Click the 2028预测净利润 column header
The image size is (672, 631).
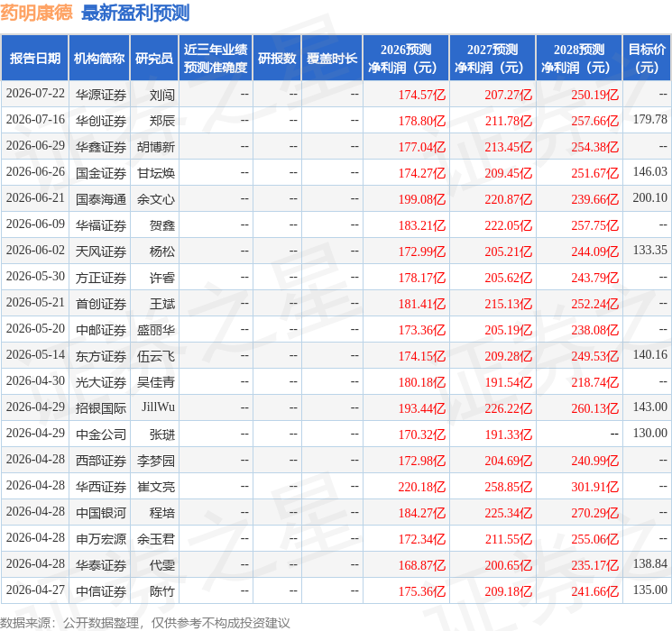click(578, 59)
